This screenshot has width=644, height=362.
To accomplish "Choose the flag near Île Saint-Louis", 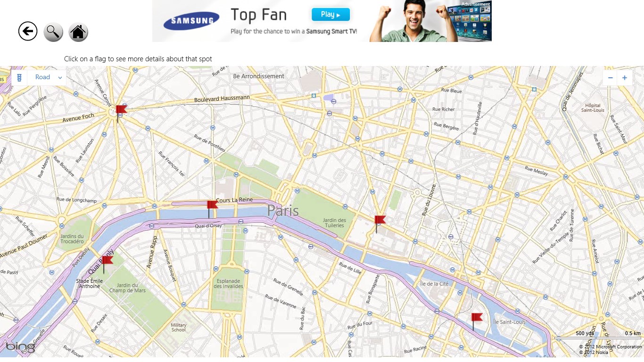I will tap(477, 321).
